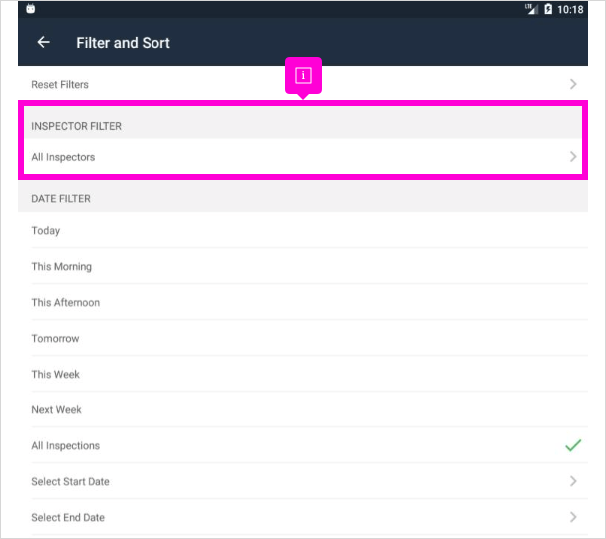Open Select Start Date chevron
606x539 pixels.
(x=573, y=481)
